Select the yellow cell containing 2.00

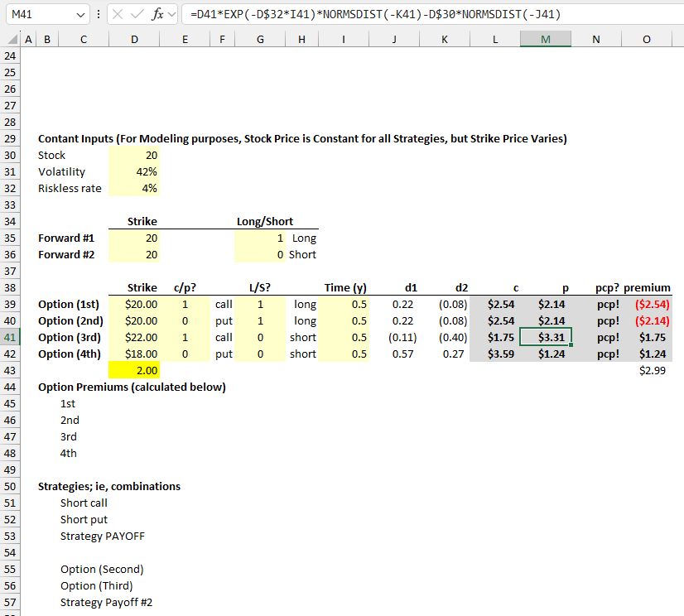click(x=134, y=370)
